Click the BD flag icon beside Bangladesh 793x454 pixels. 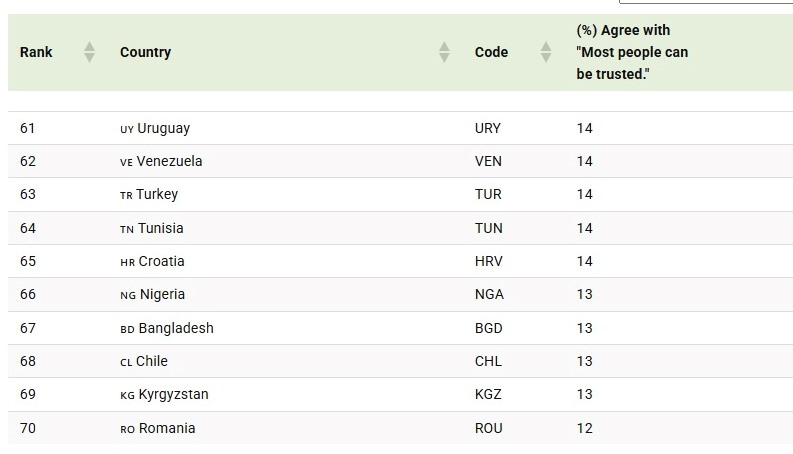pyautogui.click(x=127, y=329)
